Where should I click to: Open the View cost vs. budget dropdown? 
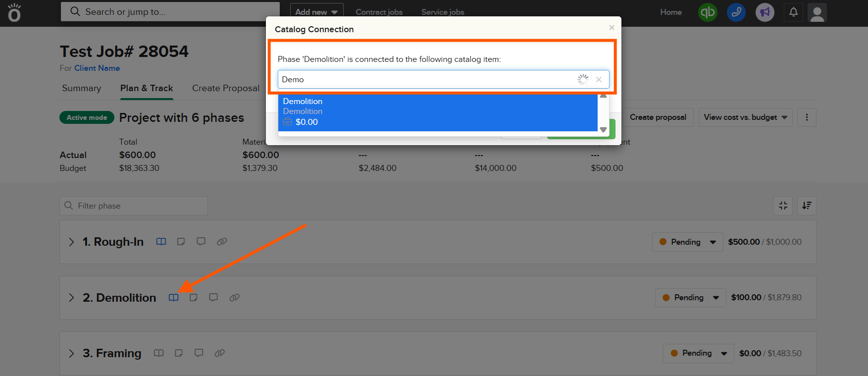[745, 117]
